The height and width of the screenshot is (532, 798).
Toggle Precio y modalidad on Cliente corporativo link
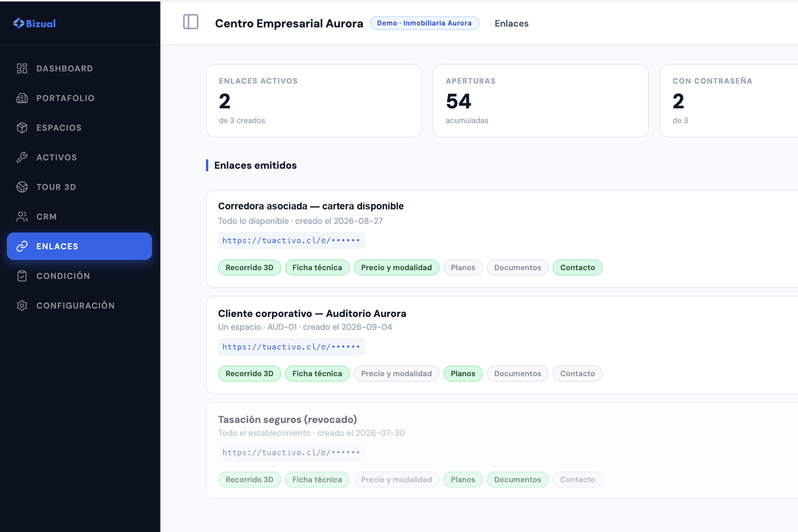point(396,373)
